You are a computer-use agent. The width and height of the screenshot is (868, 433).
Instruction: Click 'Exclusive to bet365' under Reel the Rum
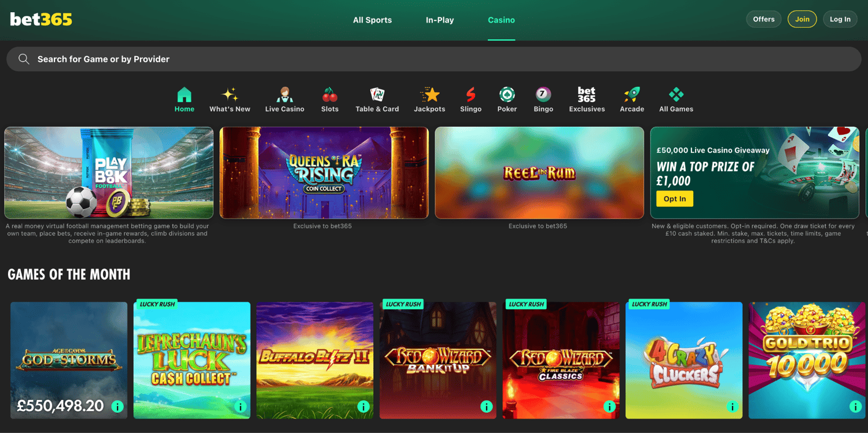538,226
